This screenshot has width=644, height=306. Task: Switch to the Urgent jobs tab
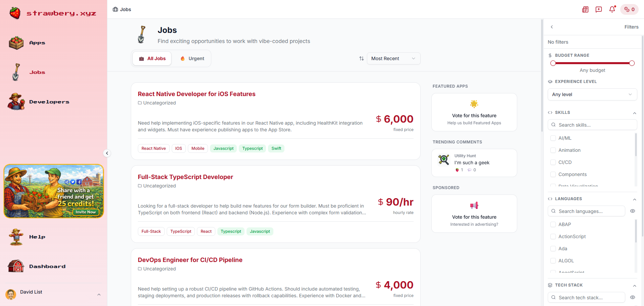192,58
